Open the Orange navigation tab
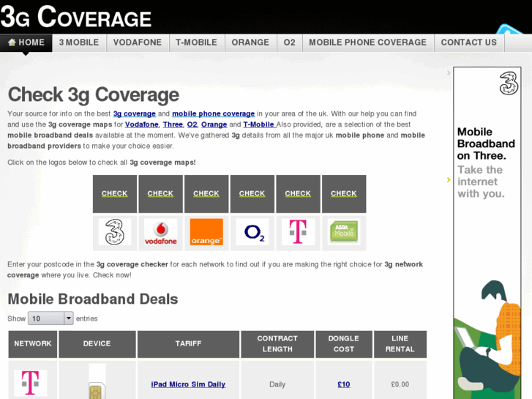Viewport: 532px width, 399px height. pos(250,42)
